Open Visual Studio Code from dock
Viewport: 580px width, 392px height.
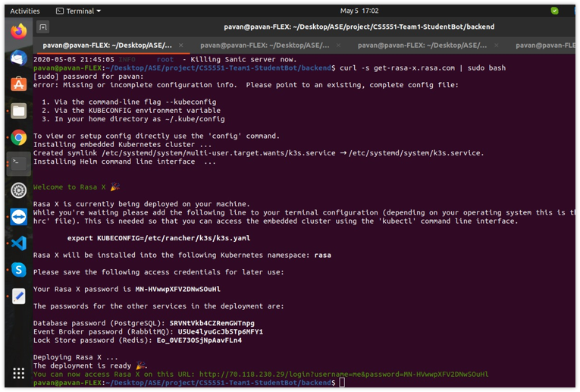(x=18, y=243)
